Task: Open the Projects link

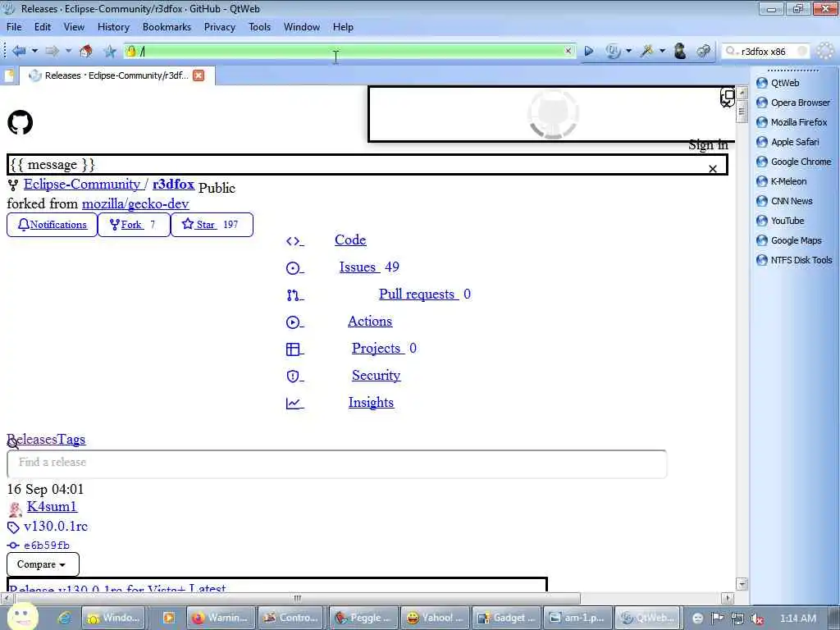Action: [377, 348]
